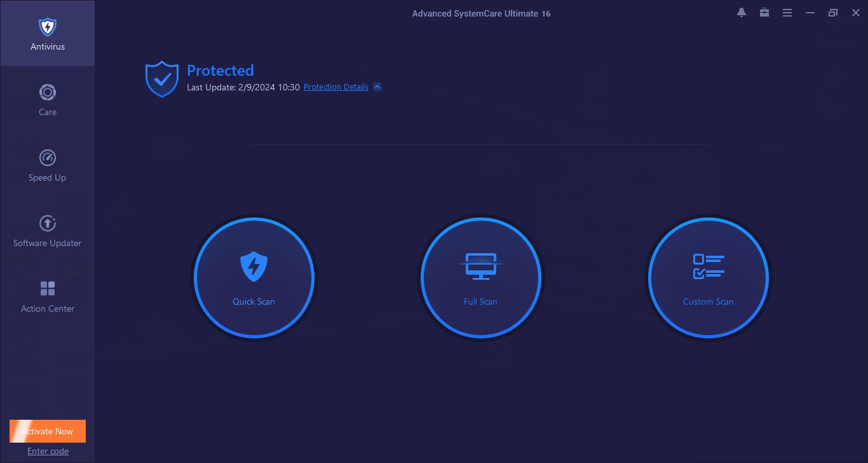Viewport: 868px width, 463px height.
Task: Launch the Full Scan circle
Action: [x=480, y=278]
